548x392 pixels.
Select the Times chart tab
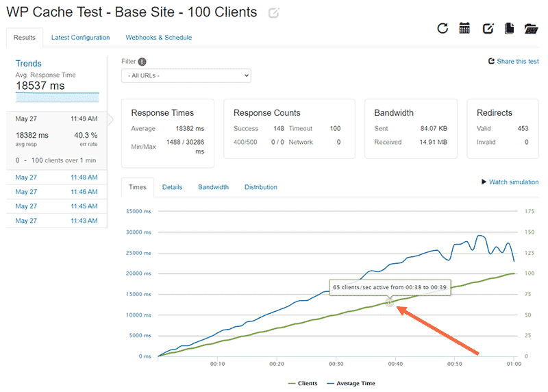pos(138,187)
